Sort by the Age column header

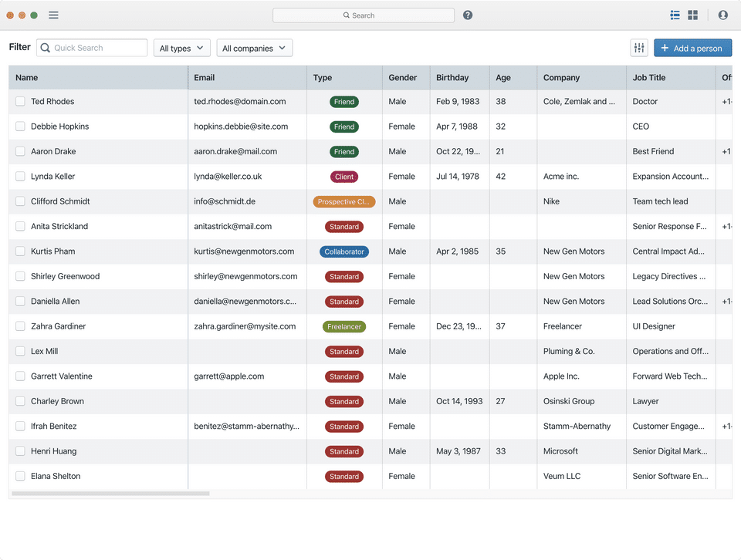click(513, 77)
